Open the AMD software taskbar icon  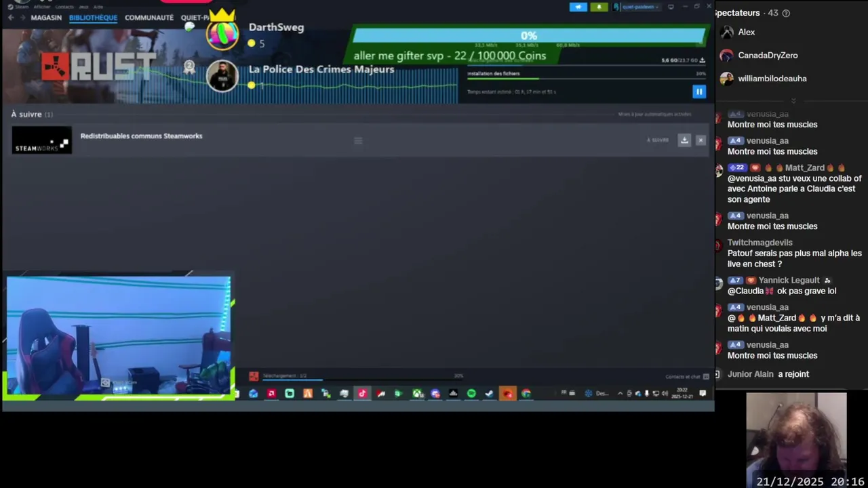[271, 394]
